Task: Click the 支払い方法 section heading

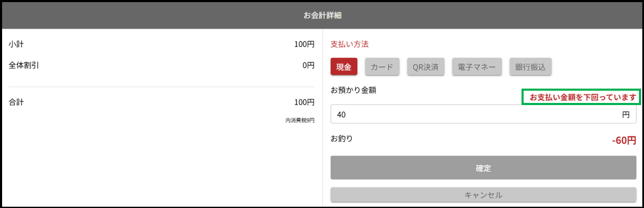Action: click(x=349, y=44)
